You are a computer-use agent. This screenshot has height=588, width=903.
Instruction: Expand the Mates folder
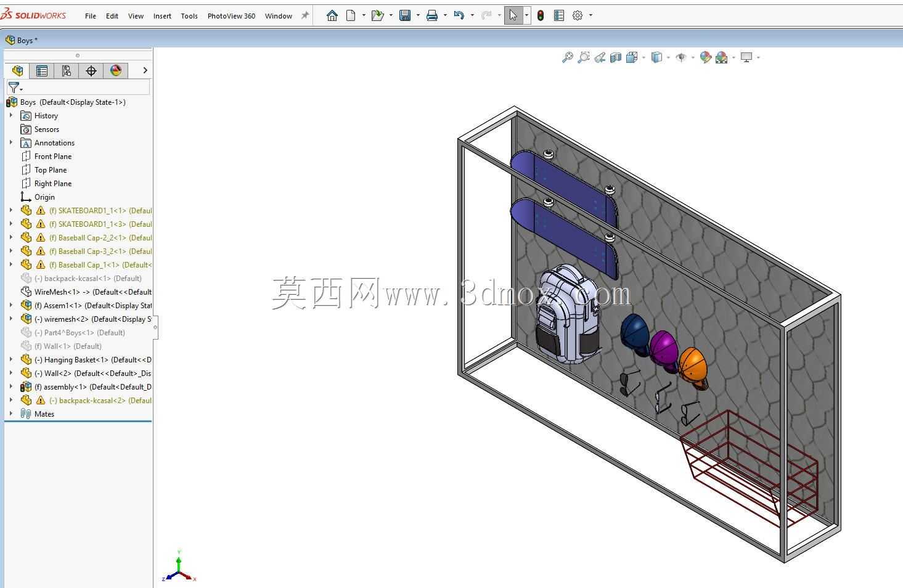pyautogui.click(x=10, y=414)
